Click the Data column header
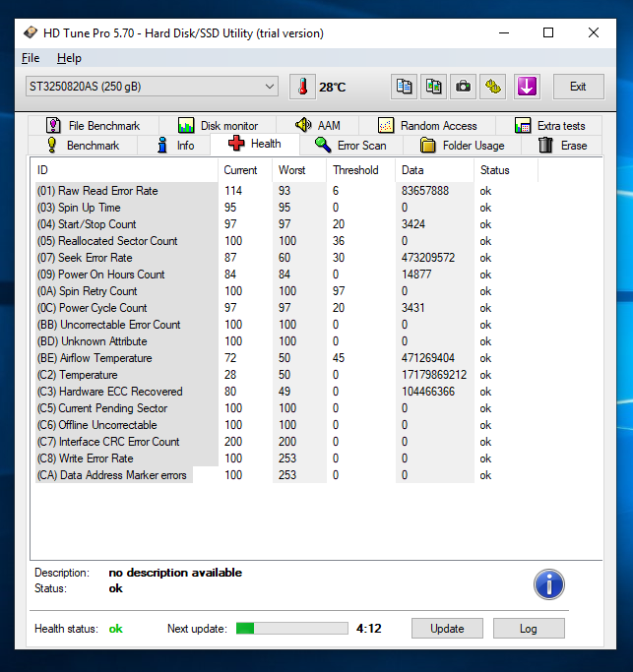 pyautogui.click(x=434, y=170)
